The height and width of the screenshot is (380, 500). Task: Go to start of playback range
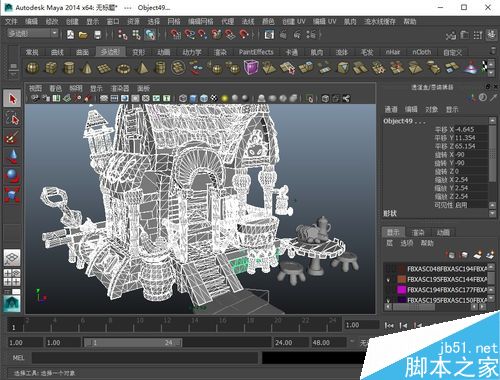tap(389, 325)
